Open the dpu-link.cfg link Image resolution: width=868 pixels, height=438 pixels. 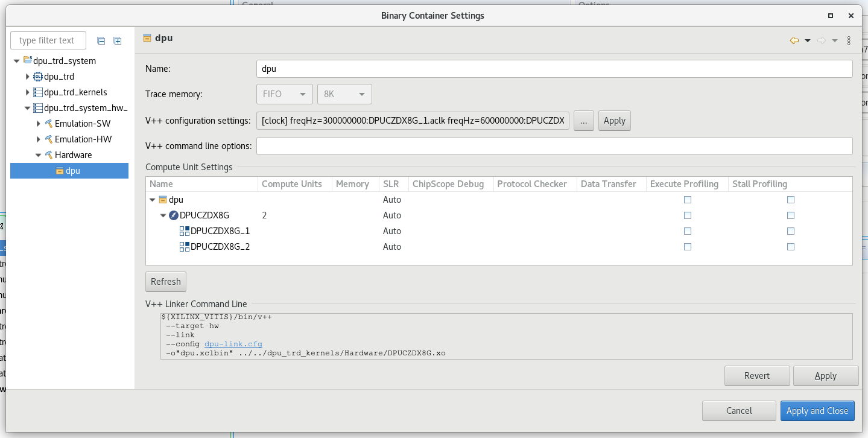233,344
